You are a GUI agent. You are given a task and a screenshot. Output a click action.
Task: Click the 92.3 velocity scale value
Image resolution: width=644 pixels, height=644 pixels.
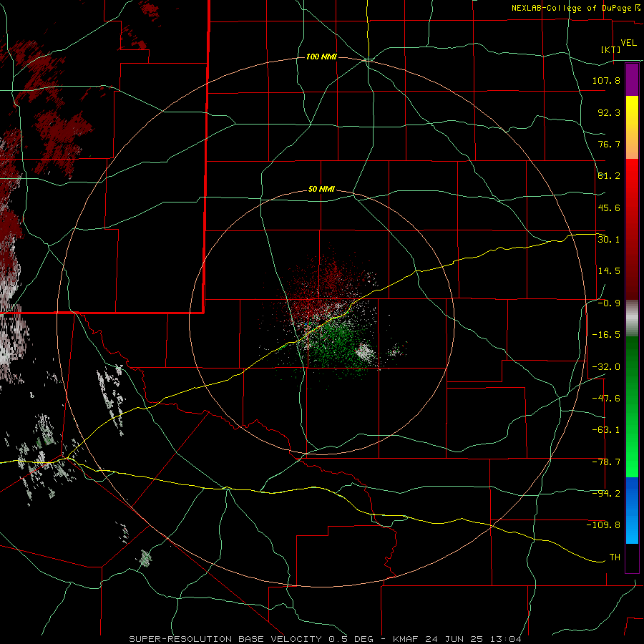coord(609,112)
